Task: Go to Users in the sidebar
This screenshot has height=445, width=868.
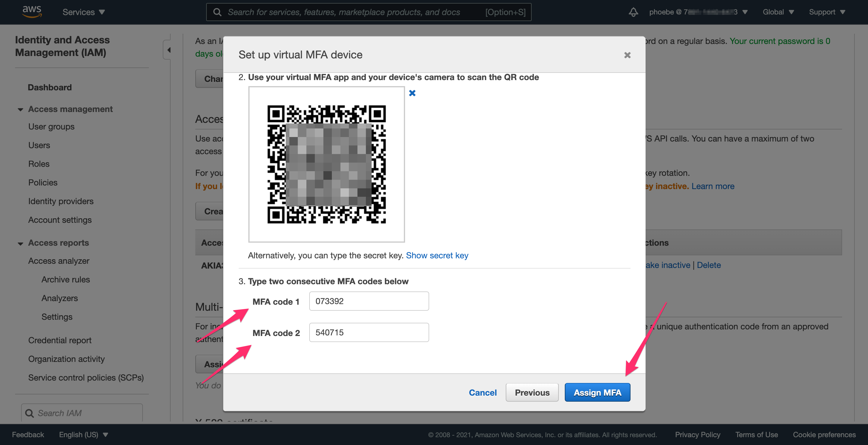Action: click(x=39, y=145)
